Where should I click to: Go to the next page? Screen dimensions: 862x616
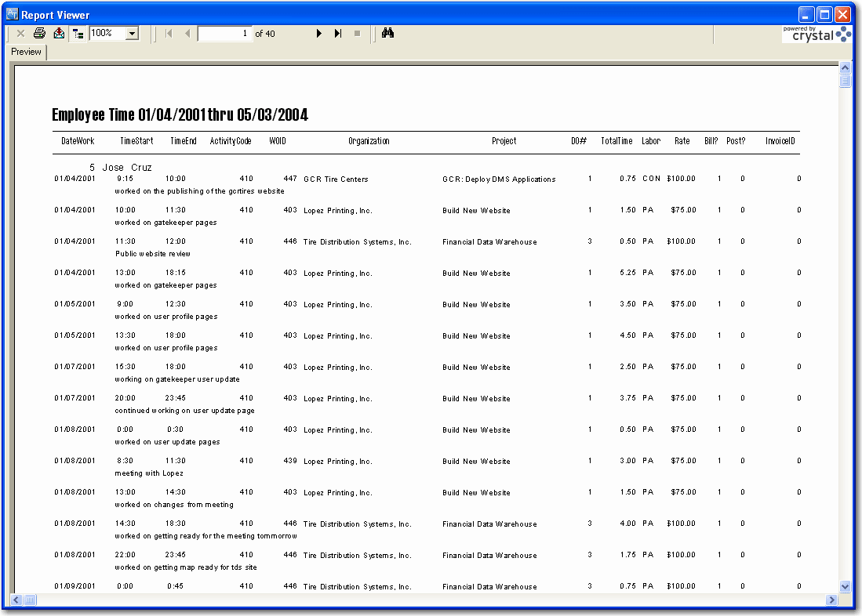(x=319, y=34)
